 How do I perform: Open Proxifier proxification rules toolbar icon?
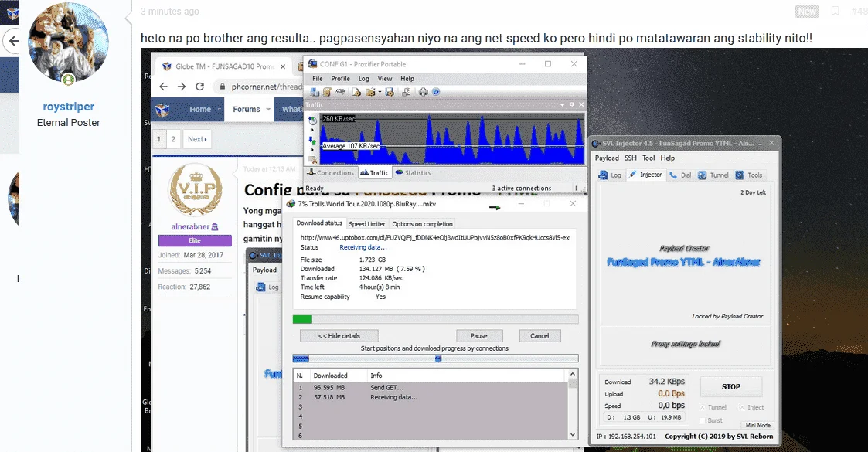point(327,92)
